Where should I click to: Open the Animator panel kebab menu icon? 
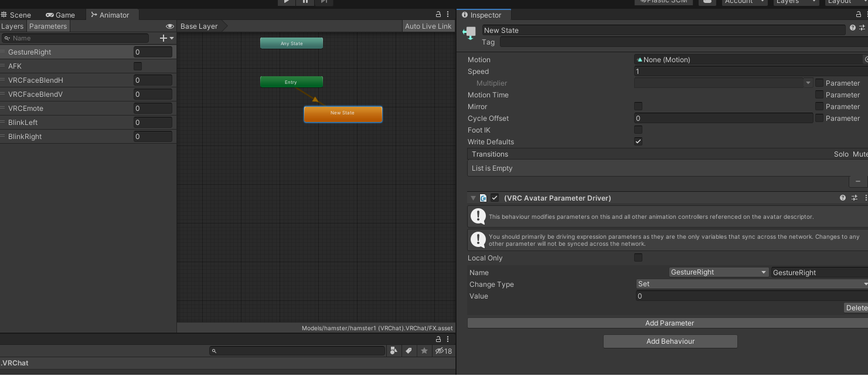click(x=447, y=13)
